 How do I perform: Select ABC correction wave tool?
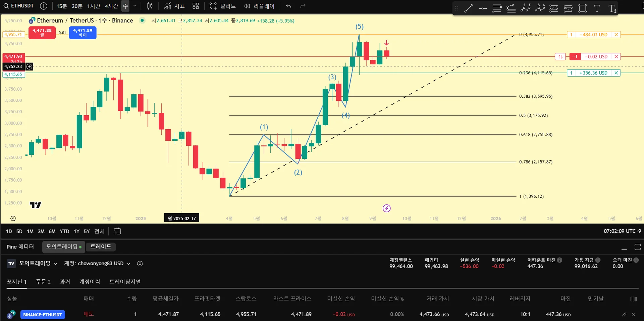click(x=540, y=8)
